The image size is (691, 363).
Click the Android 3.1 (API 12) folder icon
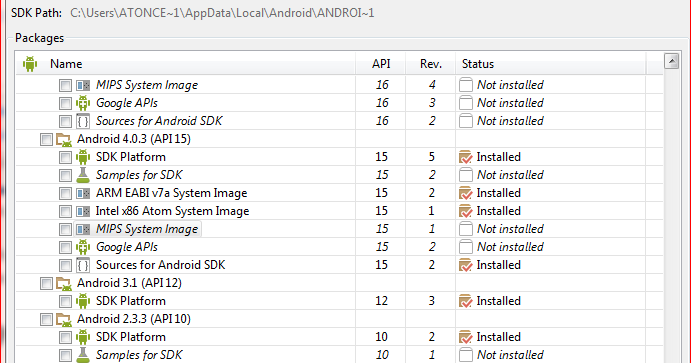64,283
